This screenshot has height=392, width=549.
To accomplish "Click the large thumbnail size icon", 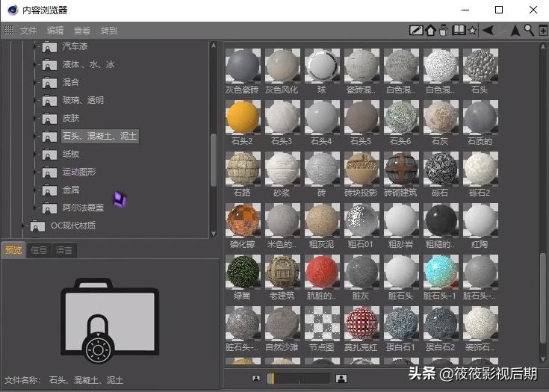I will coord(341,379).
